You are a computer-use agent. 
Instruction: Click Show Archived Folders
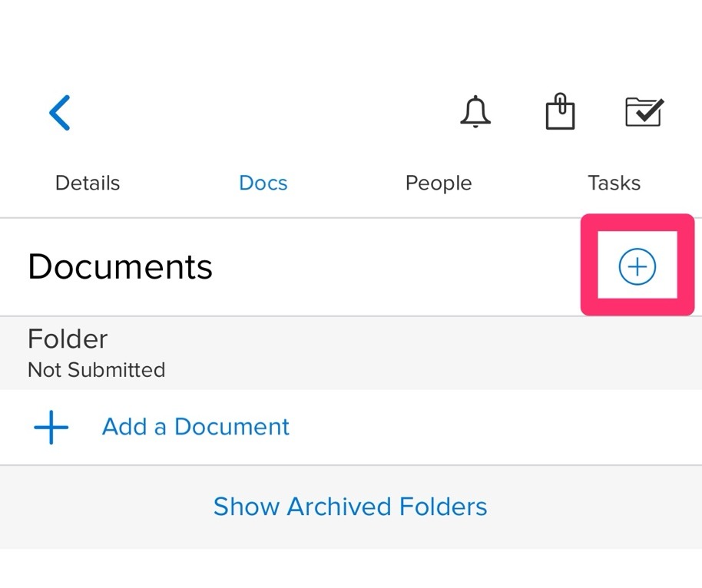point(350,507)
